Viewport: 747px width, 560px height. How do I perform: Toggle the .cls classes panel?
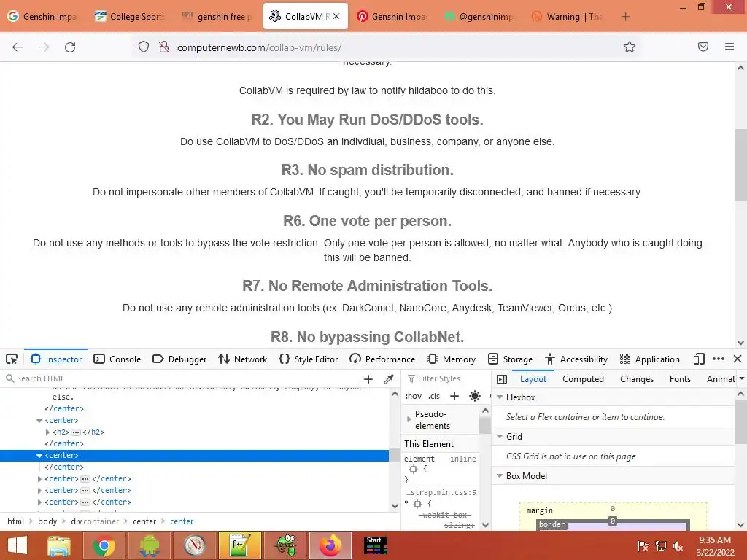pyautogui.click(x=434, y=396)
